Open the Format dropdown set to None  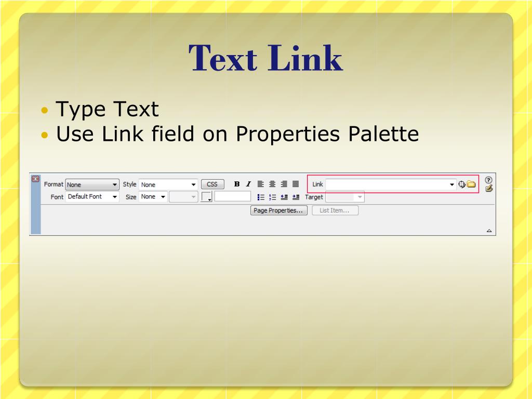[92, 184]
